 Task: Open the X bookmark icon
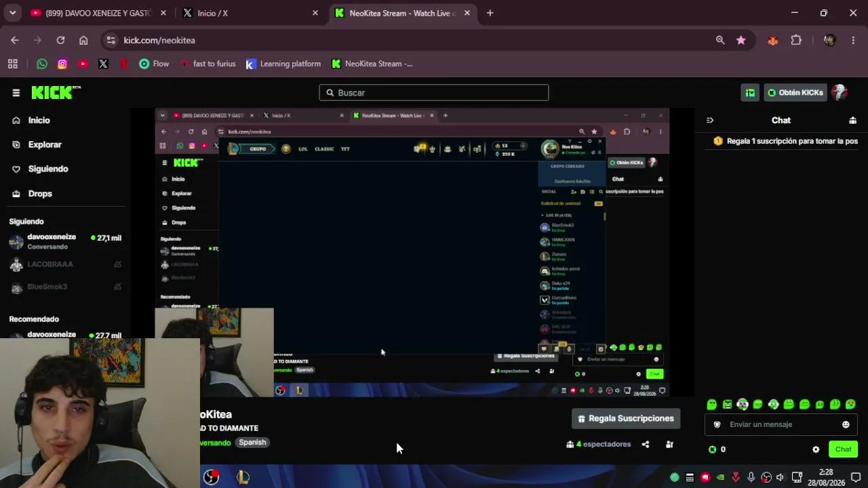[103, 64]
